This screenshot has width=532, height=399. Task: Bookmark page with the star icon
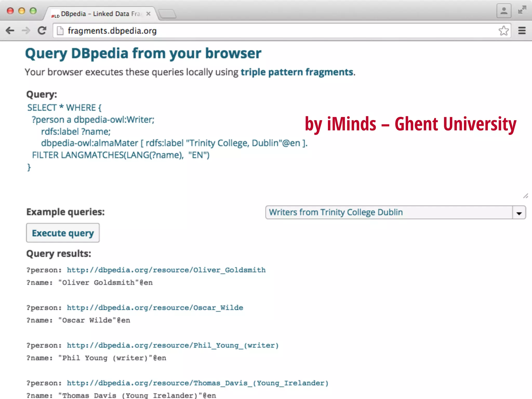pos(503,31)
